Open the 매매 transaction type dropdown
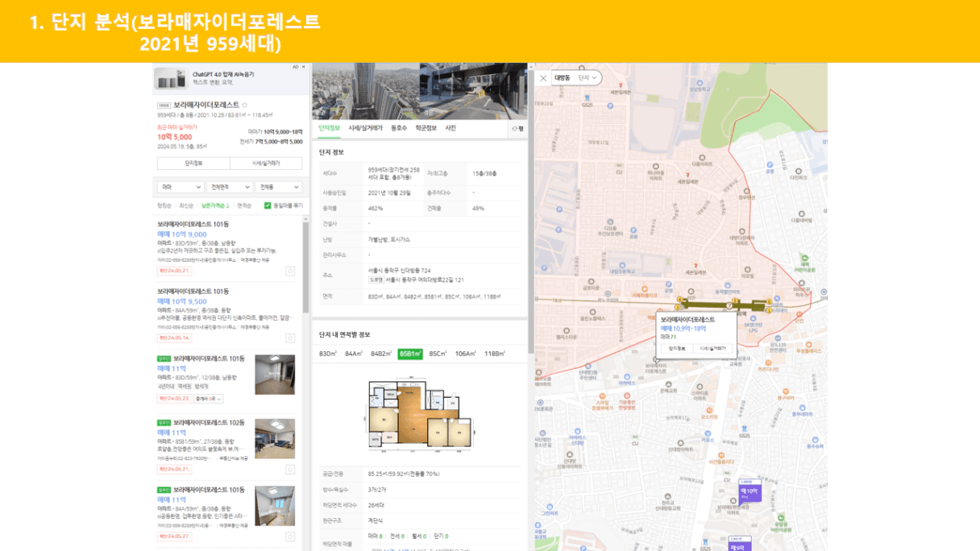980x551 pixels. click(x=181, y=187)
